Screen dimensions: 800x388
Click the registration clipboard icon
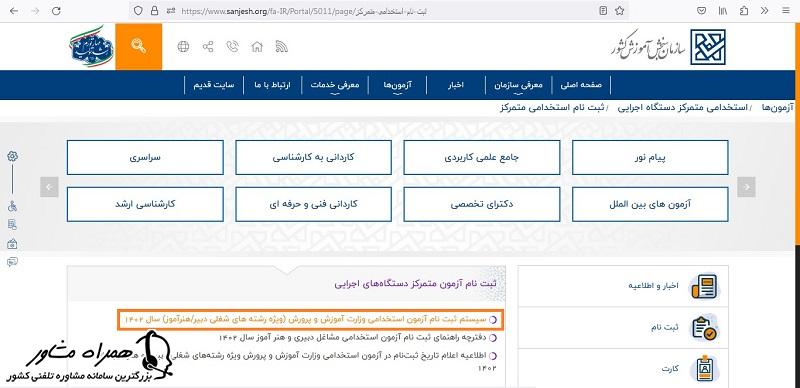(x=704, y=328)
